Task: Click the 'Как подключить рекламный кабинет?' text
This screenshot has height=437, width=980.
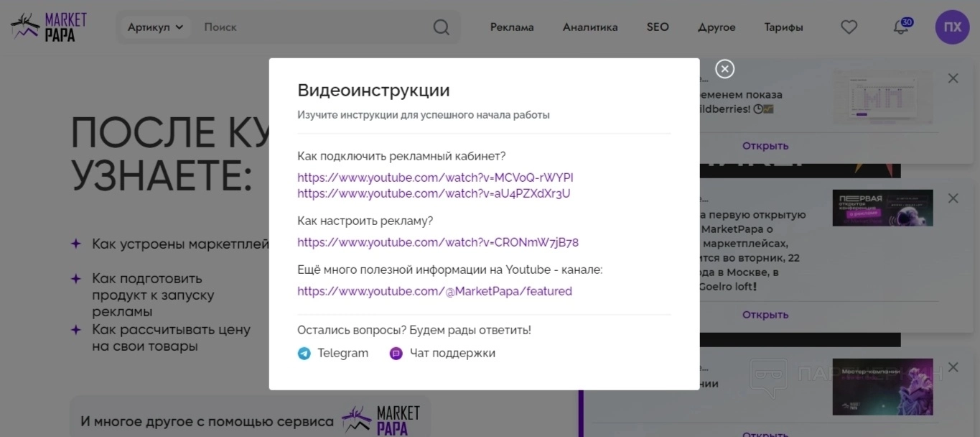Action: click(x=402, y=156)
